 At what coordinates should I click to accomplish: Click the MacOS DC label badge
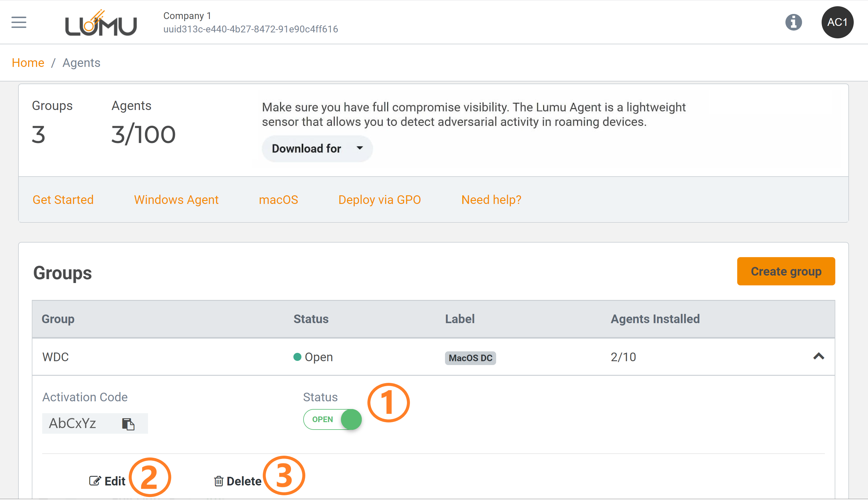470,358
